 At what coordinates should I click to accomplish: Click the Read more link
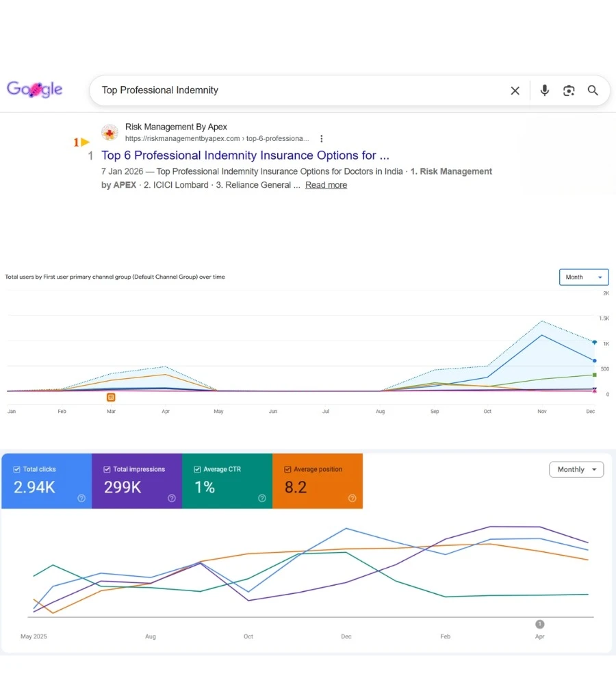tap(326, 185)
